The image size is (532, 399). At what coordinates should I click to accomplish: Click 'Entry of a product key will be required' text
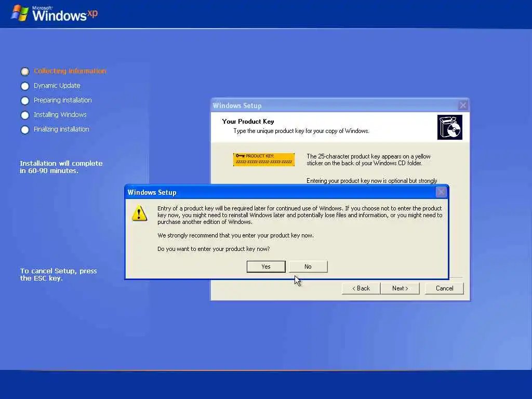click(300, 215)
